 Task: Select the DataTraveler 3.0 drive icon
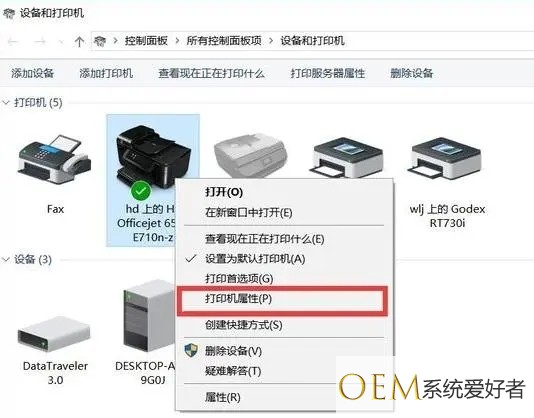click(54, 335)
